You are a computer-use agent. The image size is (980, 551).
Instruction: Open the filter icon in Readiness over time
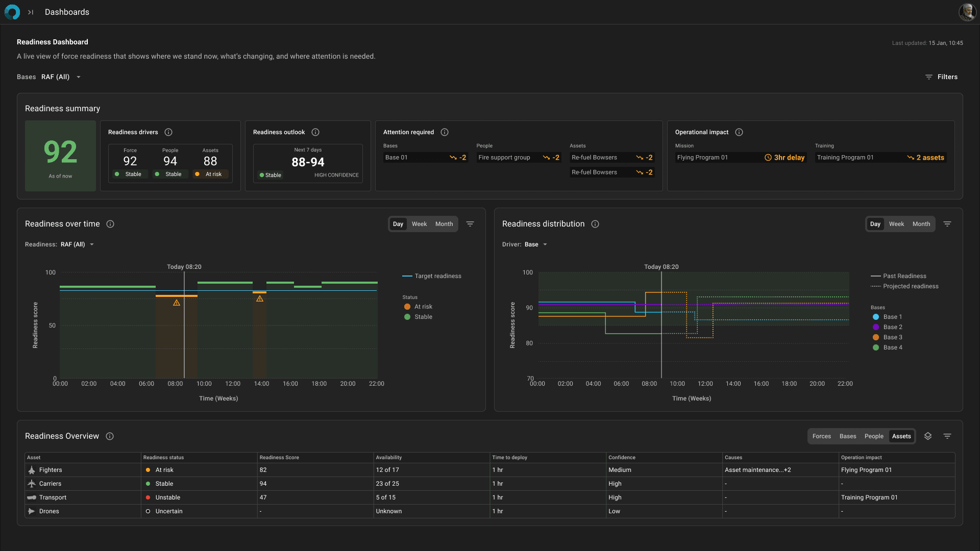click(470, 224)
